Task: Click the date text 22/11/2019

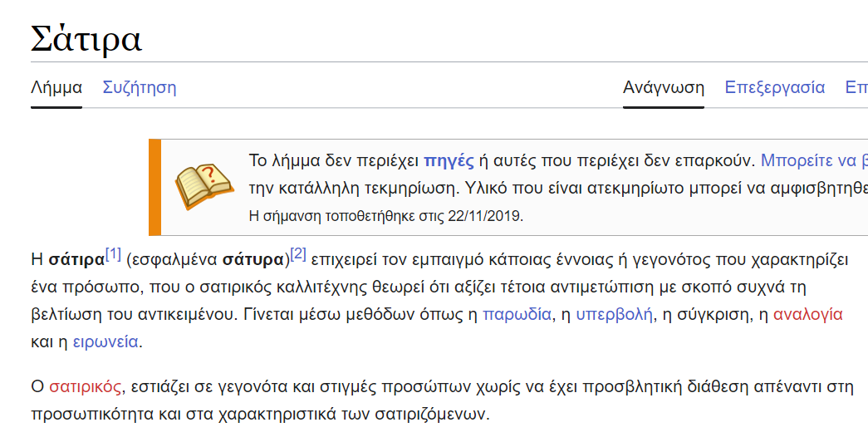Action: 483,215
